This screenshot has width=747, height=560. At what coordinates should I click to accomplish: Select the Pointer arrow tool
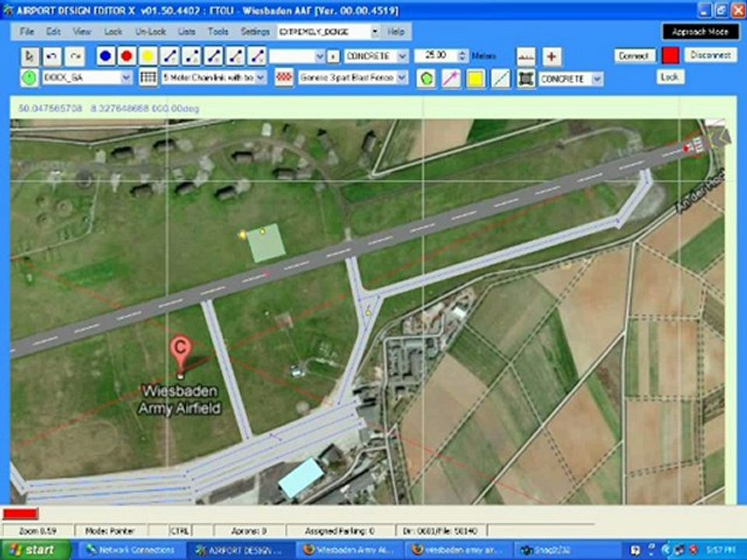point(30,57)
